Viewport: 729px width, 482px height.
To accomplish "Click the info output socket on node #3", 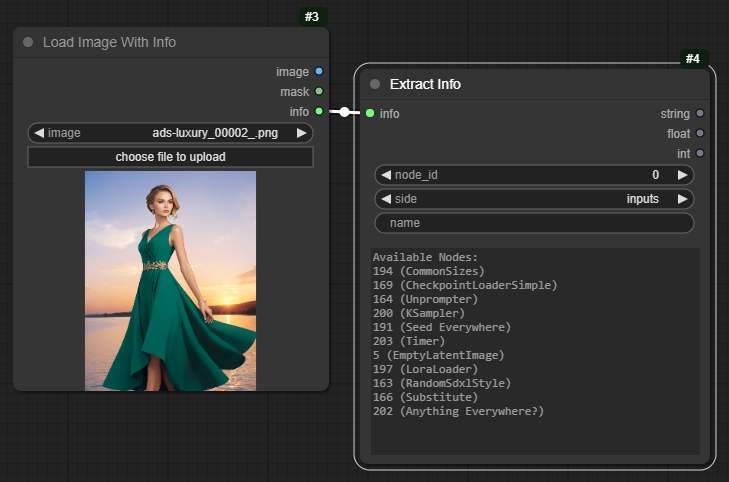I will pos(319,111).
